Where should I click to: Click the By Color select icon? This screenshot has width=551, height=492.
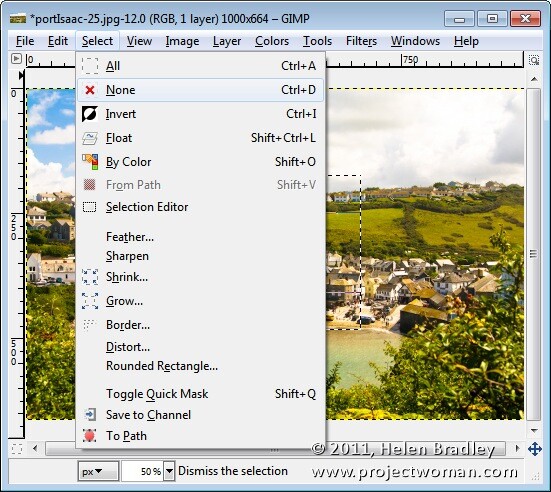(x=90, y=162)
